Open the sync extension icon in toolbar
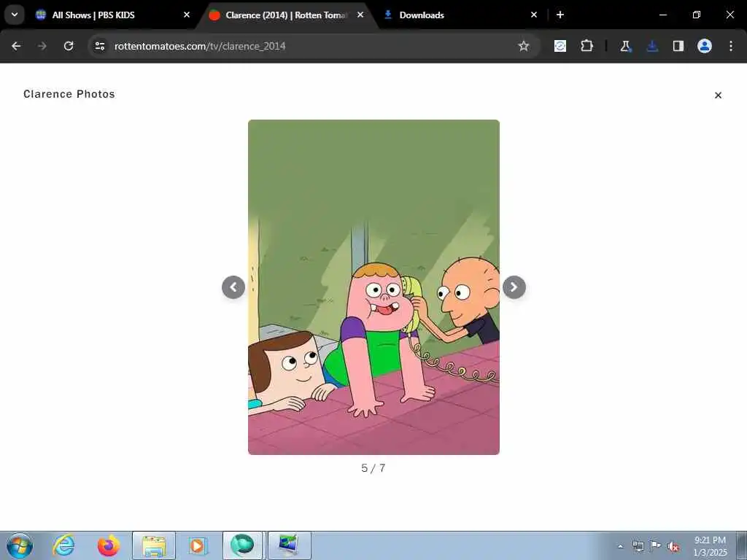The width and height of the screenshot is (747, 560). [560, 46]
